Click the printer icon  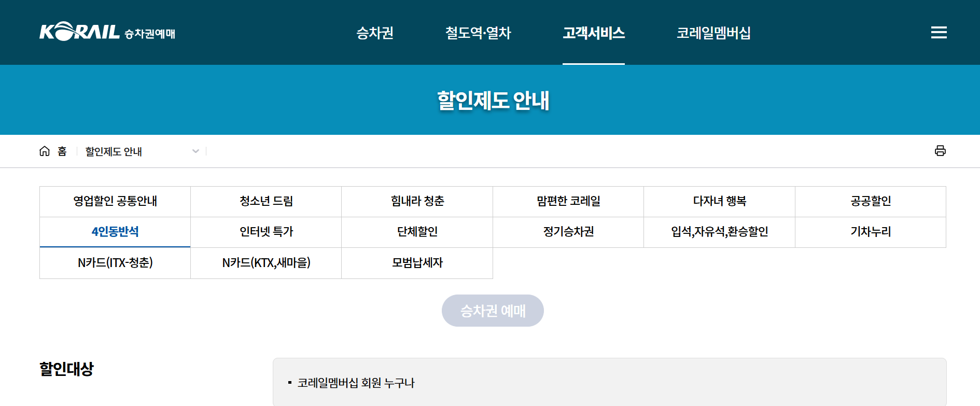(x=940, y=151)
